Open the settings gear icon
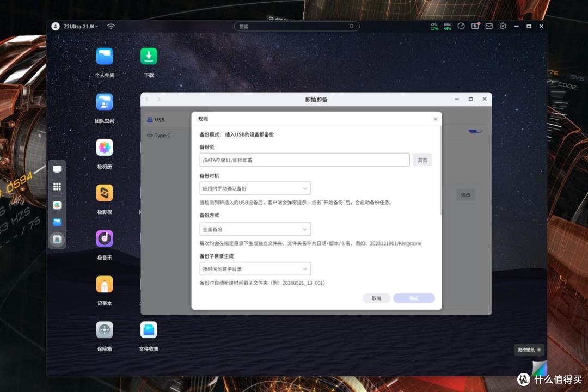Viewport: 588px width, 392px height. pyautogui.click(x=503, y=26)
